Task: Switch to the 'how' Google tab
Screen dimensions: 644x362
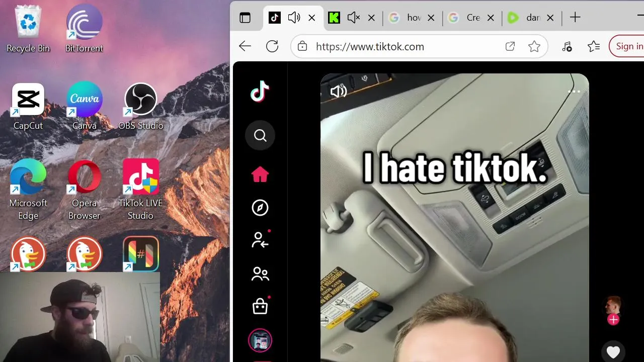Action: tap(405, 18)
